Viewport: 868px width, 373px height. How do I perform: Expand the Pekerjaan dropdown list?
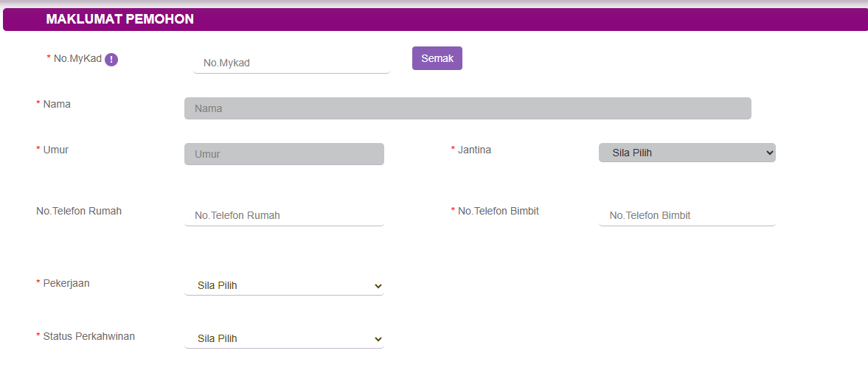[x=284, y=285]
